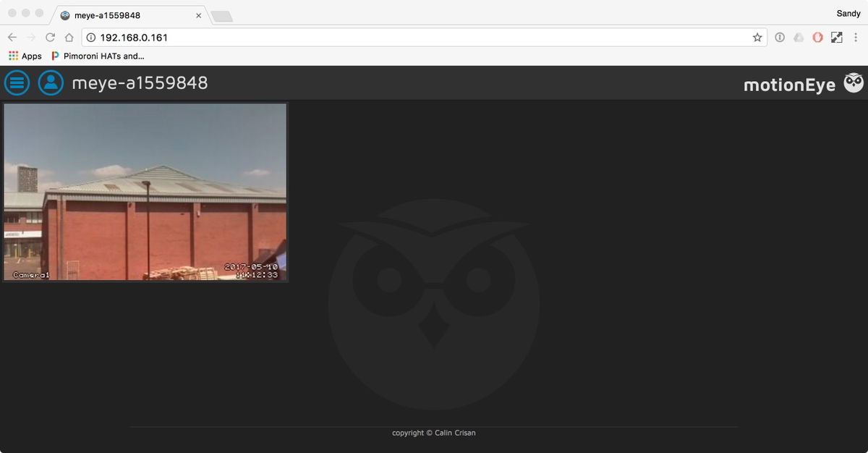Open the Camera1 live video feed
868x453 pixels.
click(x=145, y=192)
